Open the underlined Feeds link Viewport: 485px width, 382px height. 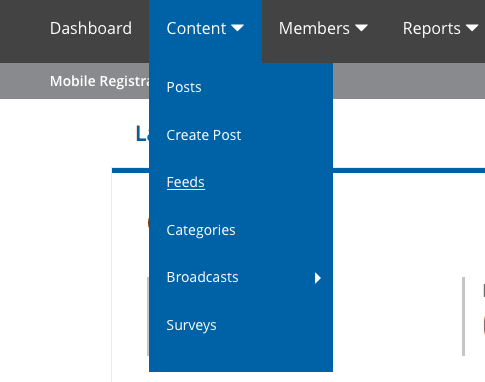click(x=186, y=182)
